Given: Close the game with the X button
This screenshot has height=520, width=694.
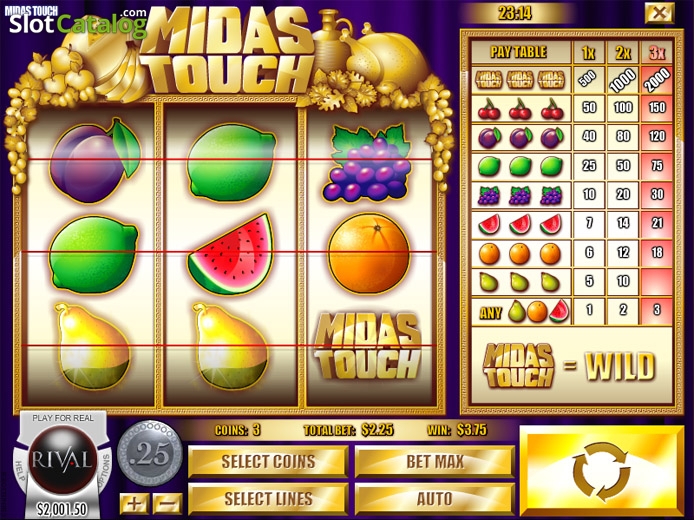Looking at the screenshot, I should tap(659, 13).
